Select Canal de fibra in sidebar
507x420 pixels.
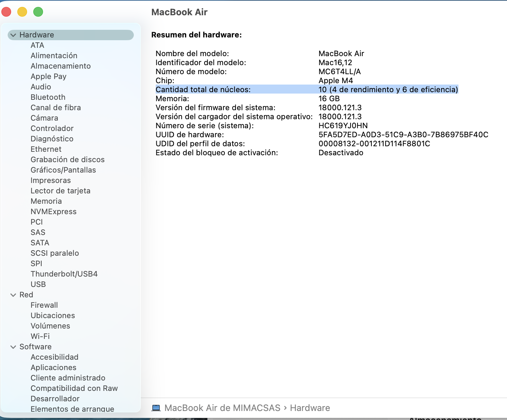pos(55,108)
